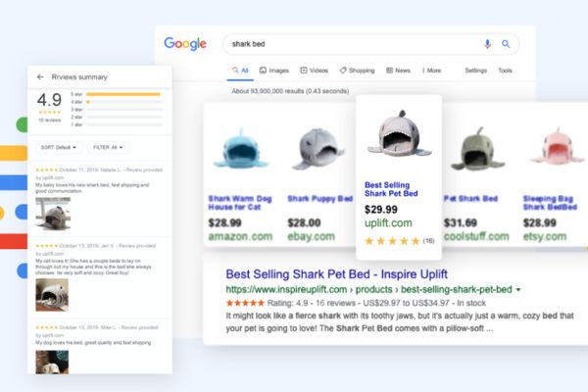The width and height of the screenshot is (588, 392).
Task: Click the gray Shark Puppy Bed image
Action: 318,149
